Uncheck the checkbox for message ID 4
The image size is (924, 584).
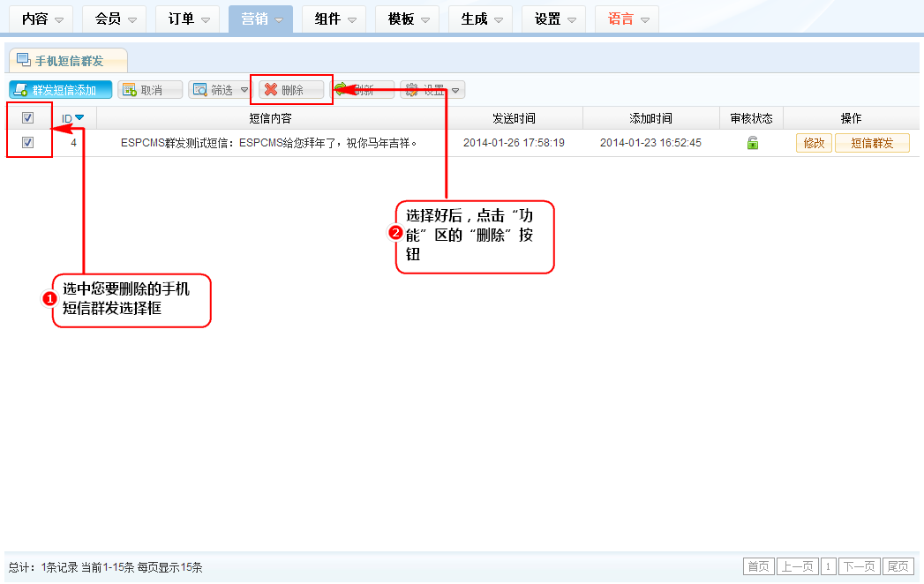[x=27, y=143]
